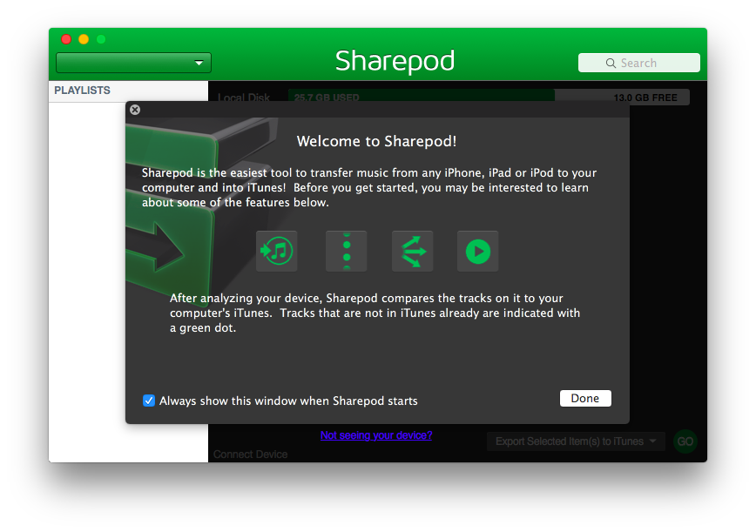Uncheck Always show this window checkbox

148,401
